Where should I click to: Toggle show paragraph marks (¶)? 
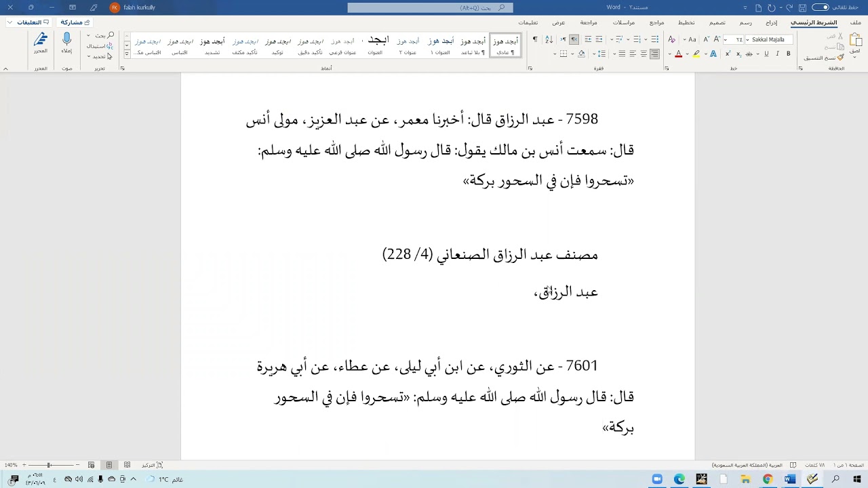[x=535, y=39]
